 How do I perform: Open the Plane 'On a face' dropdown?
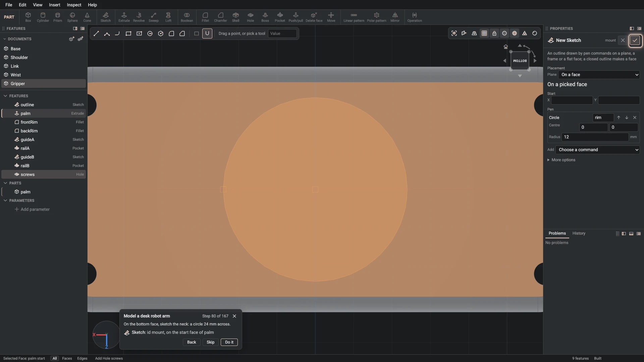pos(599,75)
